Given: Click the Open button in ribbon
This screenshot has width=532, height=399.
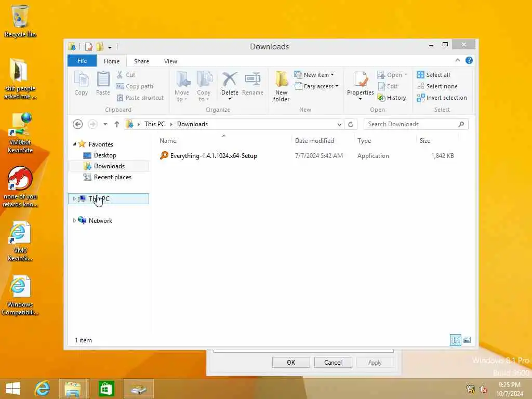Looking at the screenshot, I should (392, 75).
